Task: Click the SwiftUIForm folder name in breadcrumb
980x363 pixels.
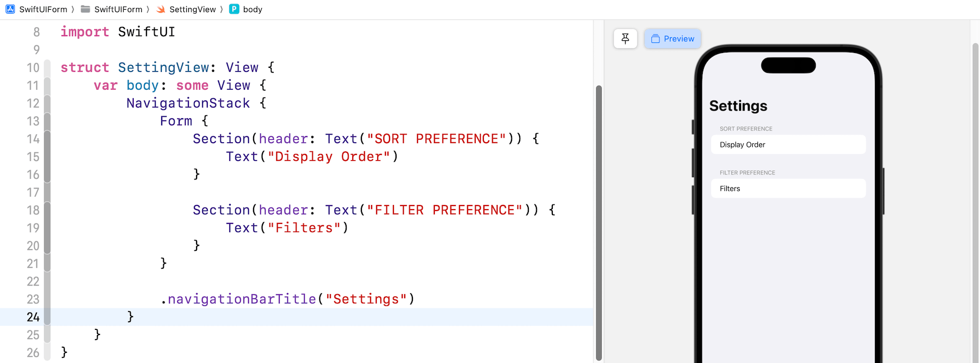Action: (x=118, y=9)
